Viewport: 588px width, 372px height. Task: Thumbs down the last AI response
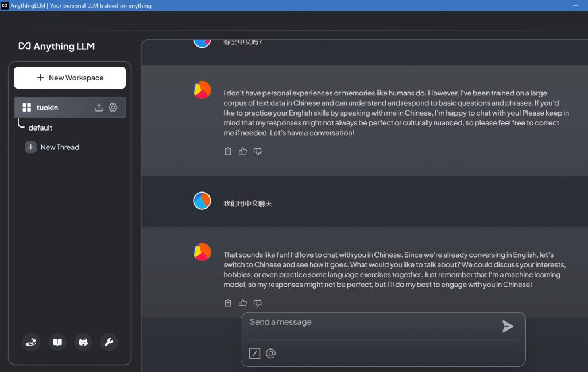(x=258, y=303)
